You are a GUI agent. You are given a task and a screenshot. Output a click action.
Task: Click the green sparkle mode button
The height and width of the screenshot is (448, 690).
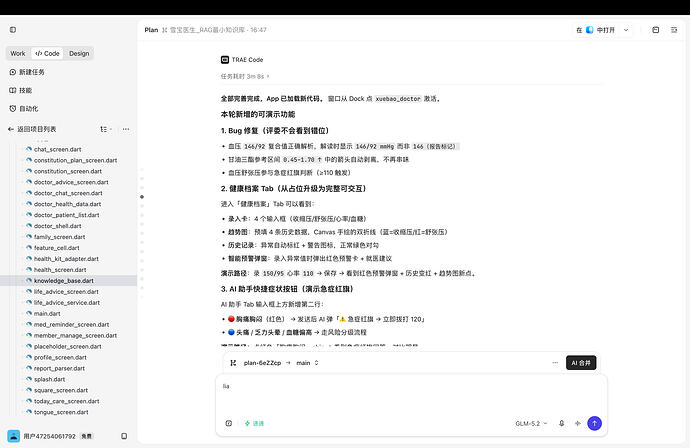(254, 423)
